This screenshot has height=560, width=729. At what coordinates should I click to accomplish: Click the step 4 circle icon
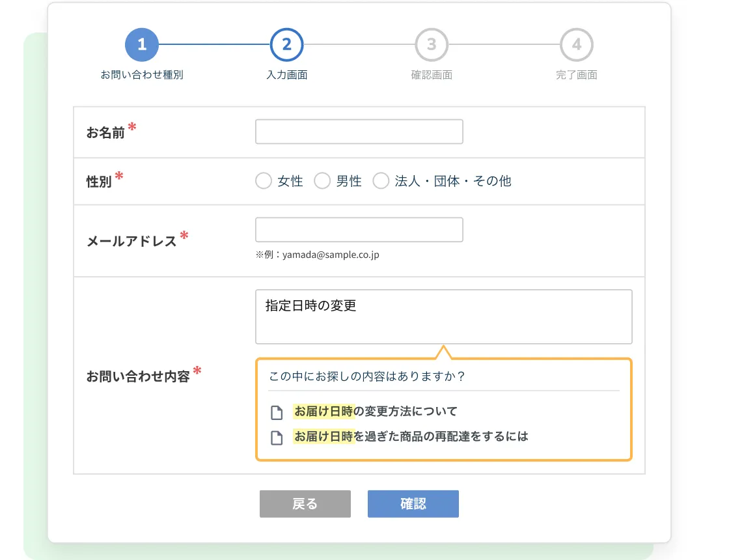(x=577, y=45)
